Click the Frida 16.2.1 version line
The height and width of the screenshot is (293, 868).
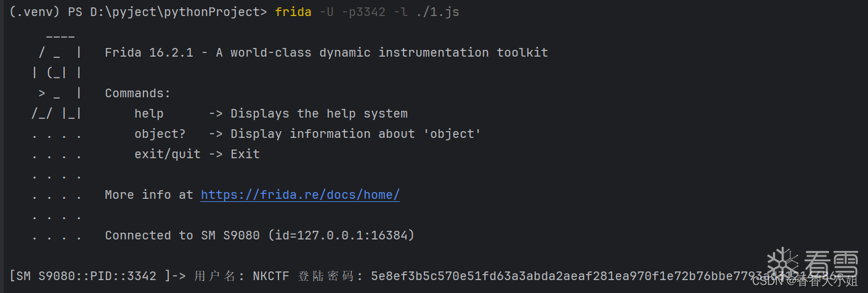point(326,53)
